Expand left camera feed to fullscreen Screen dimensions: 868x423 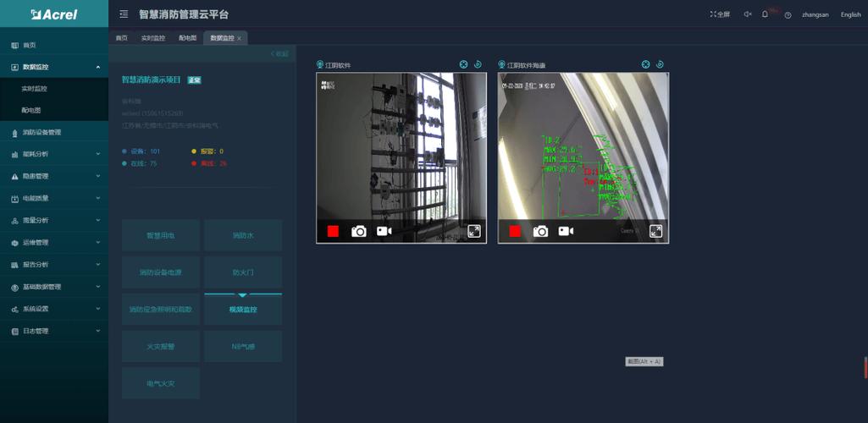(x=474, y=231)
